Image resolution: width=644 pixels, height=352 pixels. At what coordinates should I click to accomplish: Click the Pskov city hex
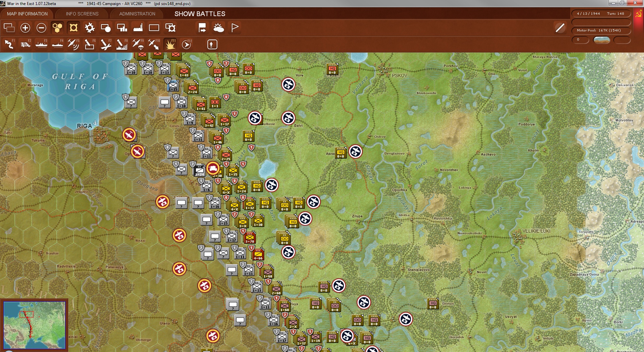click(x=383, y=70)
